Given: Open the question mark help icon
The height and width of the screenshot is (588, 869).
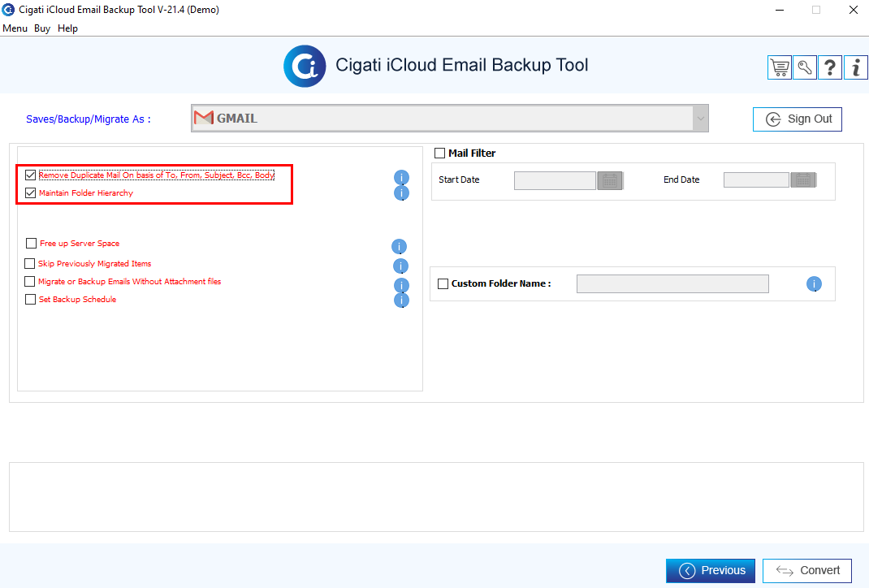Looking at the screenshot, I should [x=830, y=67].
